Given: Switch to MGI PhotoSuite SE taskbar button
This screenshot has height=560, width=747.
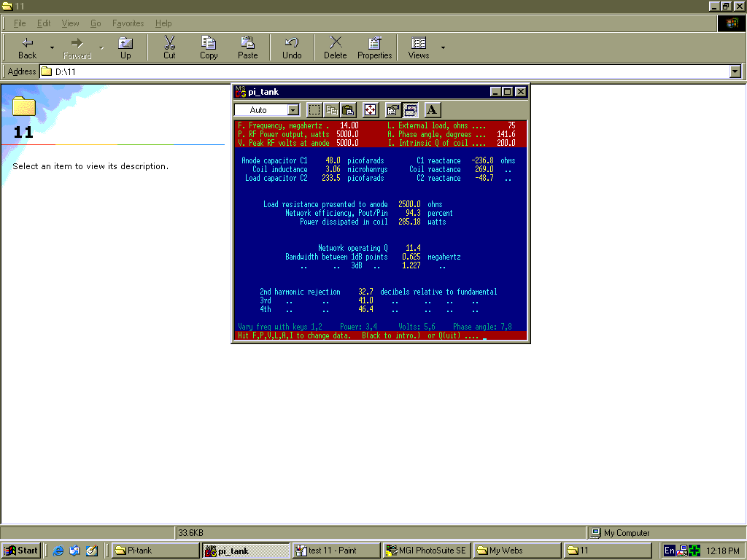Looking at the screenshot, I should pos(427,551).
